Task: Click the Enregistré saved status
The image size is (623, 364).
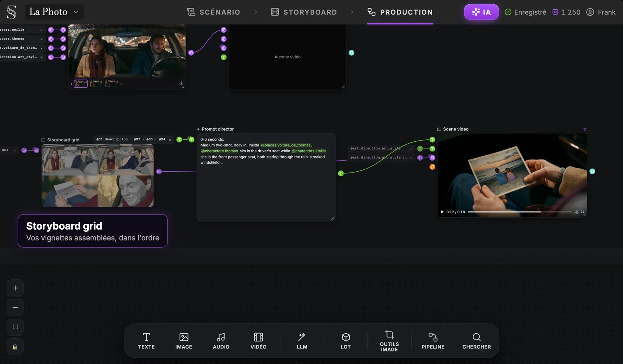Action: pyautogui.click(x=525, y=12)
